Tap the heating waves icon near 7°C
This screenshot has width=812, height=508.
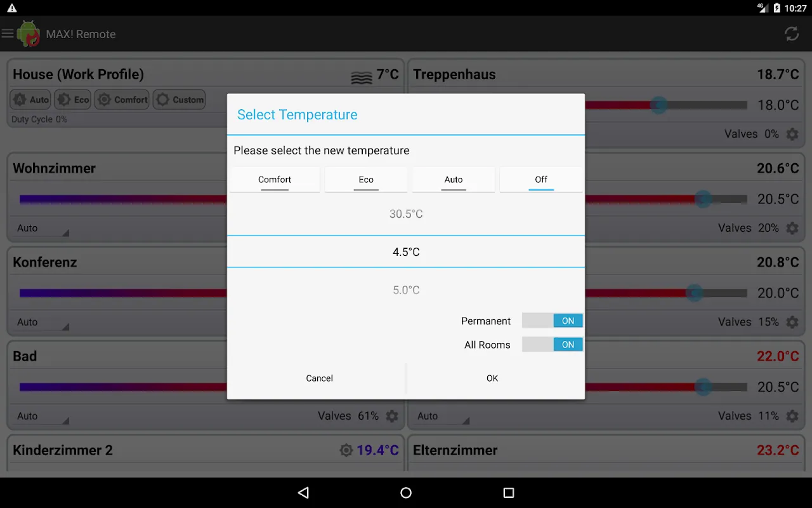pyautogui.click(x=362, y=77)
